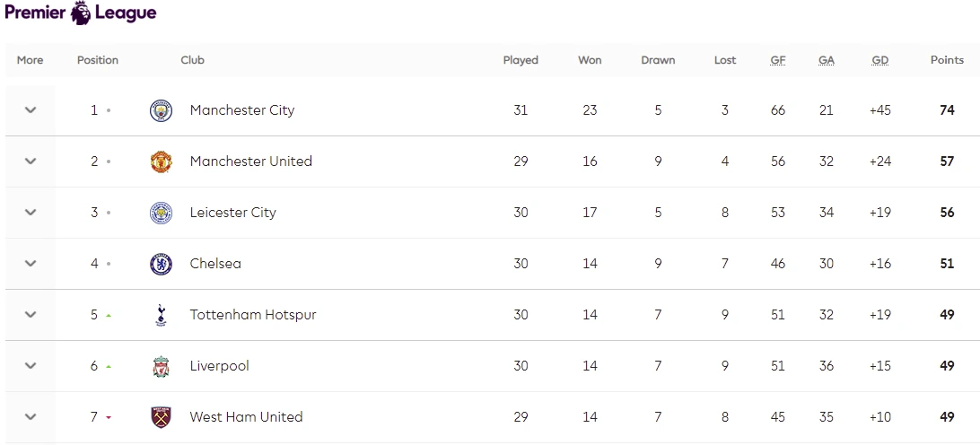
Task: Expand the Chelsea row details
Action: click(x=31, y=264)
